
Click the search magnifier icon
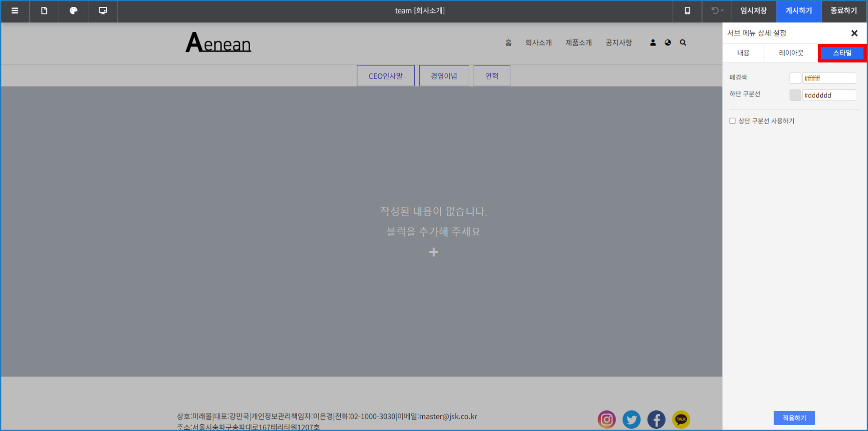click(683, 43)
